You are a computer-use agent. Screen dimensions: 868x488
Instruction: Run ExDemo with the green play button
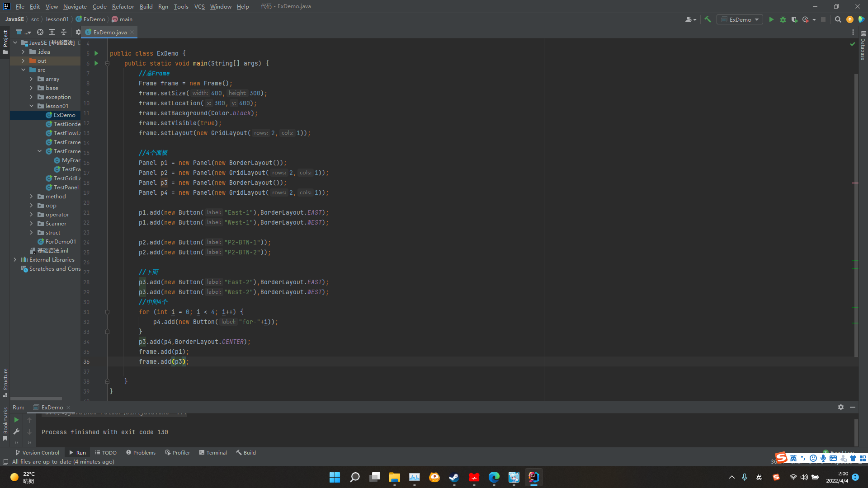point(771,19)
